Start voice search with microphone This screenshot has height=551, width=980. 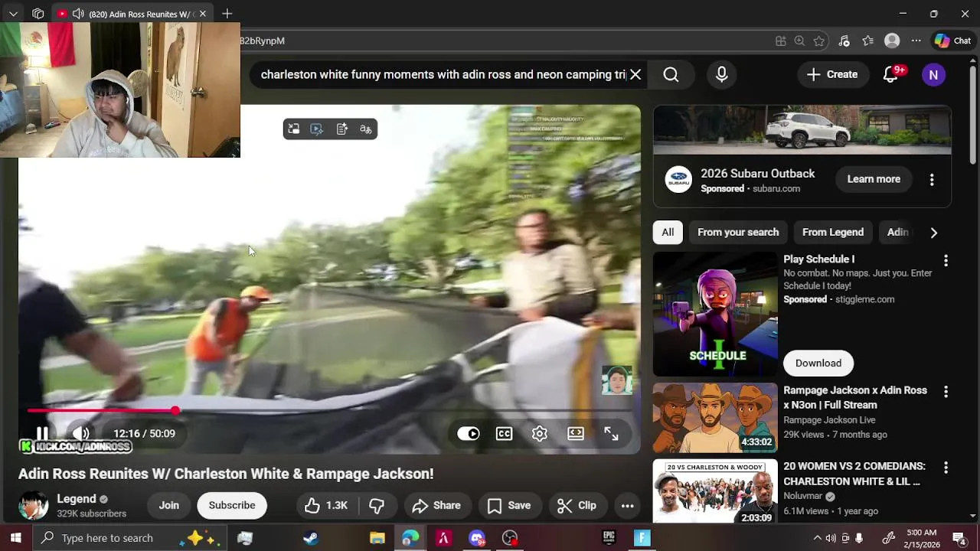pyautogui.click(x=721, y=74)
